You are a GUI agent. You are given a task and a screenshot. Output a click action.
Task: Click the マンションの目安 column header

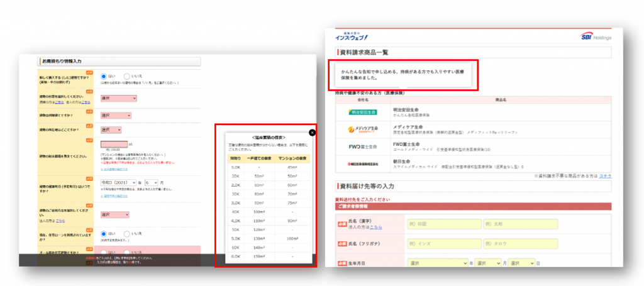[x=292, y=158]
